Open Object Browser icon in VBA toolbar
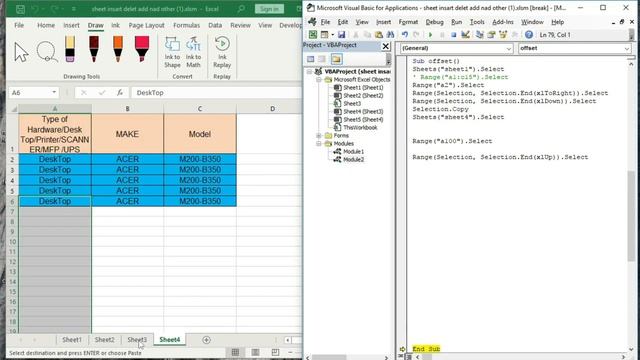Image resolution: width=640 pixels, height=360 pixels. (x=503, y=35)
